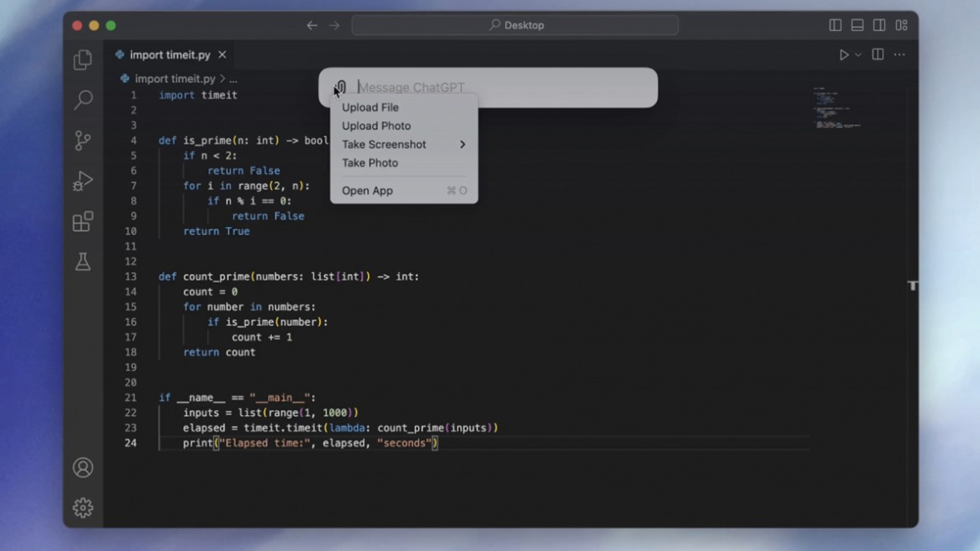Viewport: 980px width, 551px height.
Task: Click the minimap code overview
Action: 837,108
